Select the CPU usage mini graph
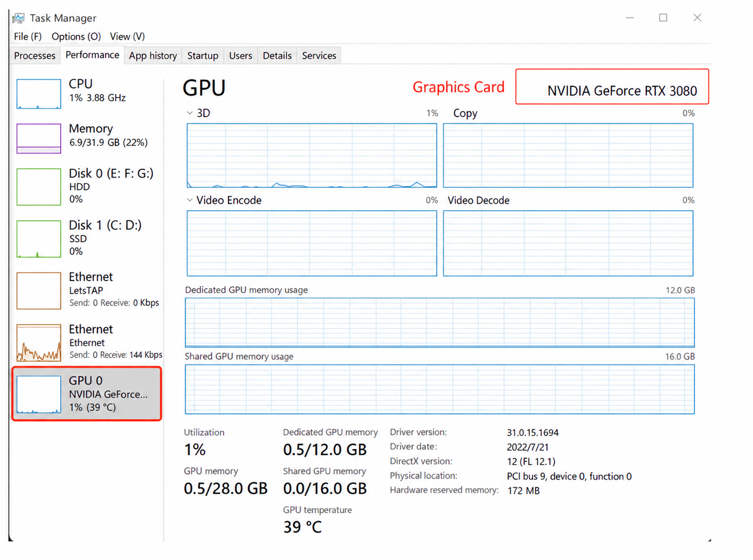Viewport: 753px width, 560px height. pyautogui.click(x=39, y=94)
